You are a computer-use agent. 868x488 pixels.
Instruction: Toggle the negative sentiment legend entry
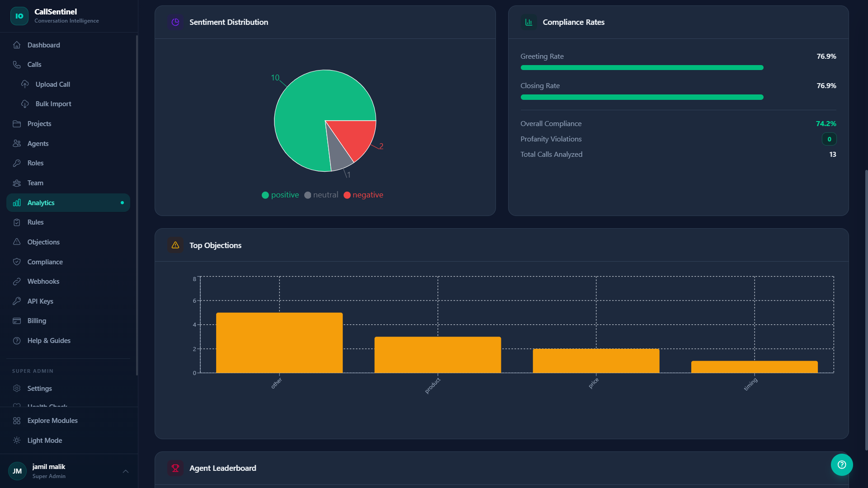(363, 195)
